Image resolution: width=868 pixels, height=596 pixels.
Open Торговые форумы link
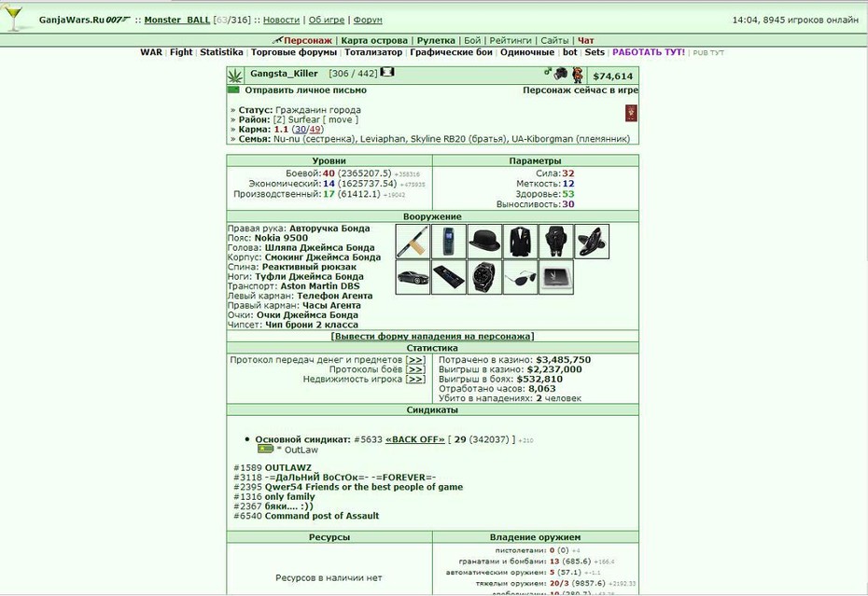click(x=294, y=52)
